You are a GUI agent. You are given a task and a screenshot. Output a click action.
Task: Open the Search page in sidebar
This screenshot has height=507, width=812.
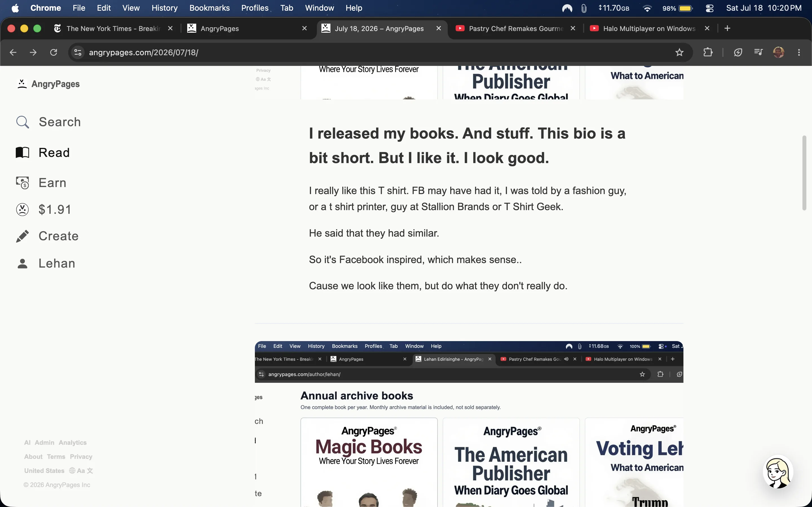(x=48, y=122)
